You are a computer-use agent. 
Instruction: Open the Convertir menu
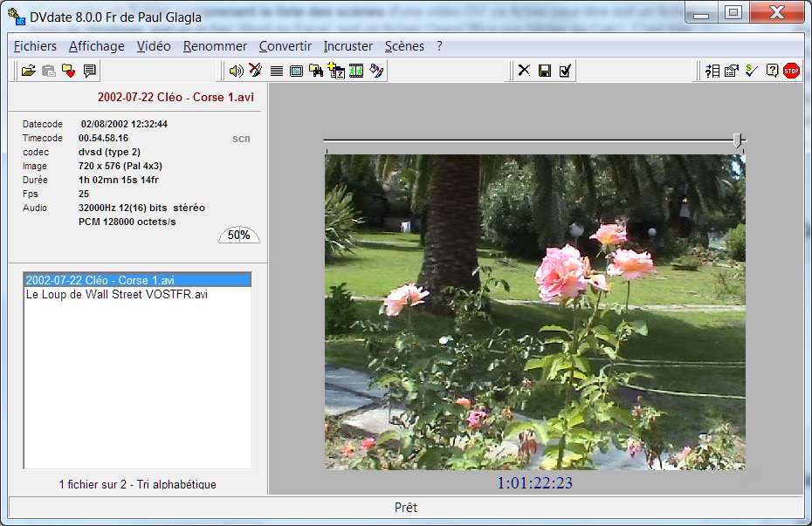coord(285,46)
